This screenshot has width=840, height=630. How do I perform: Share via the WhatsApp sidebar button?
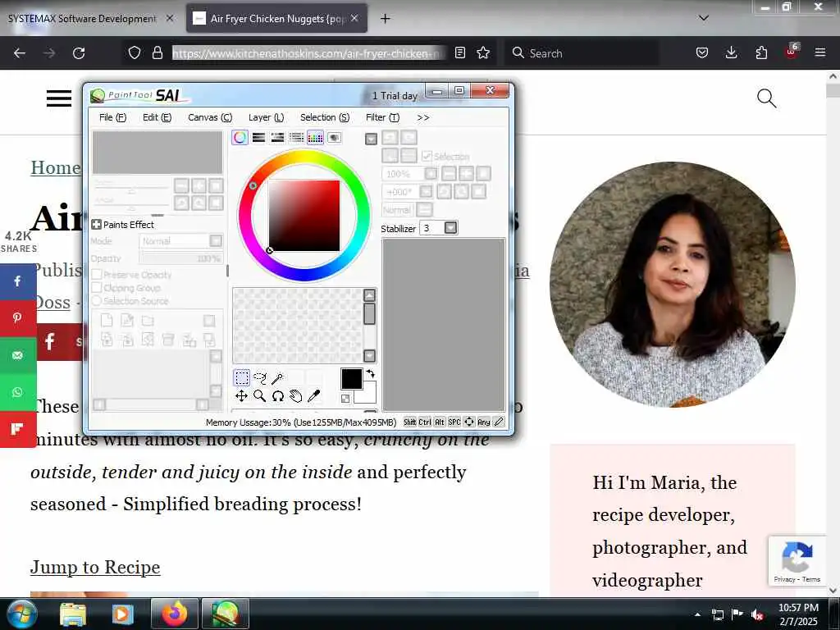point(18,392)
